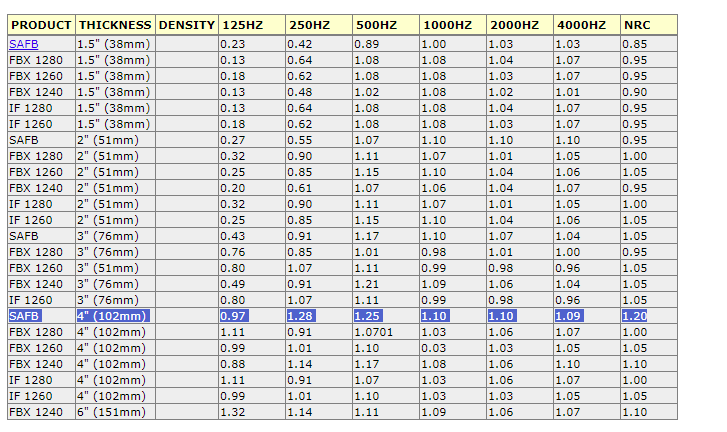This screenshot has width=727, height=432.
Task: Select highlighted 1.25 value in 500HZ column
Action: (x=368, y=316)
